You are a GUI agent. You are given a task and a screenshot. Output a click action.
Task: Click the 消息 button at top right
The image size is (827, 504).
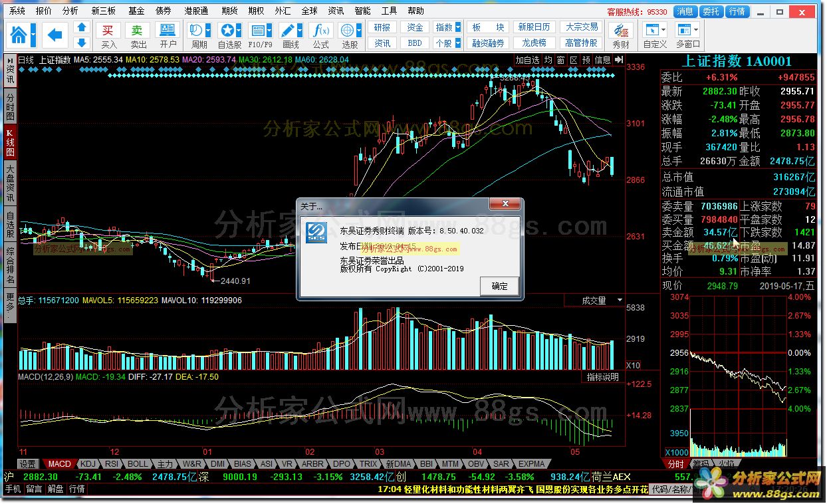tap(685, 11)
